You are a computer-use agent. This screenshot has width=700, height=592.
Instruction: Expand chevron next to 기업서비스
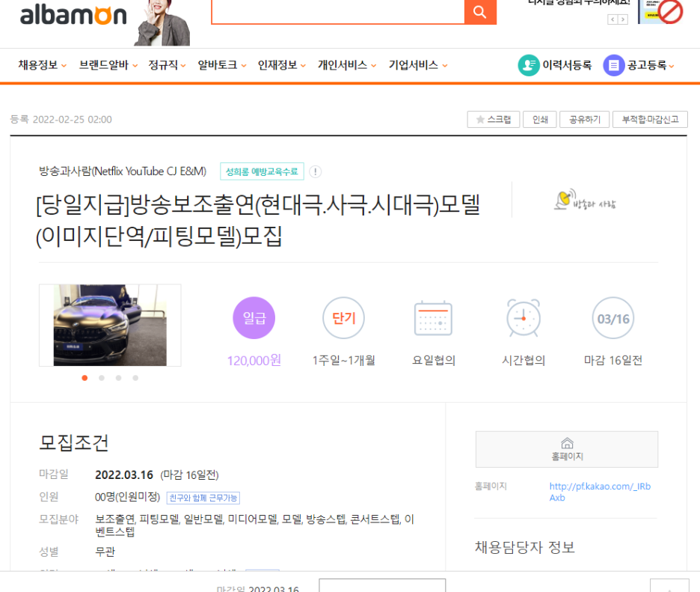click(x=445, y=66)
